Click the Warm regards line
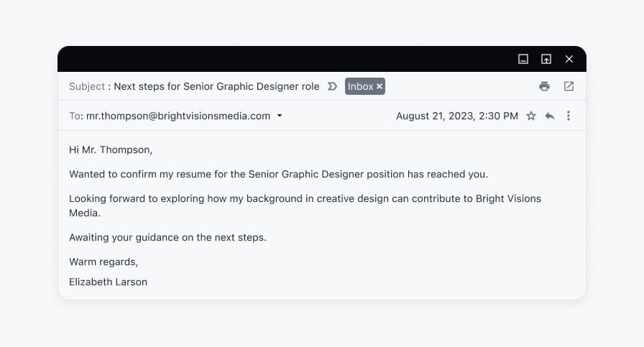The height and width of the screenshot is (347, 644). pyautogui.click(x=103, y=262)
